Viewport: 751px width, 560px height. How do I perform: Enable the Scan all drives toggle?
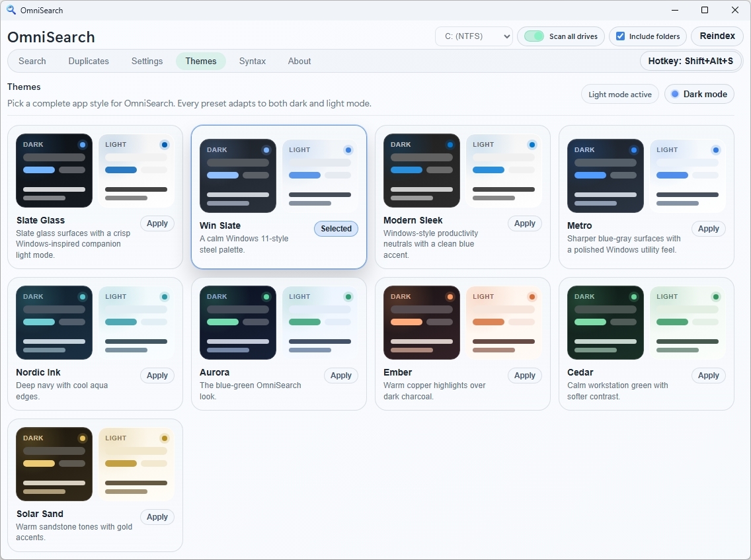[533, 36]
